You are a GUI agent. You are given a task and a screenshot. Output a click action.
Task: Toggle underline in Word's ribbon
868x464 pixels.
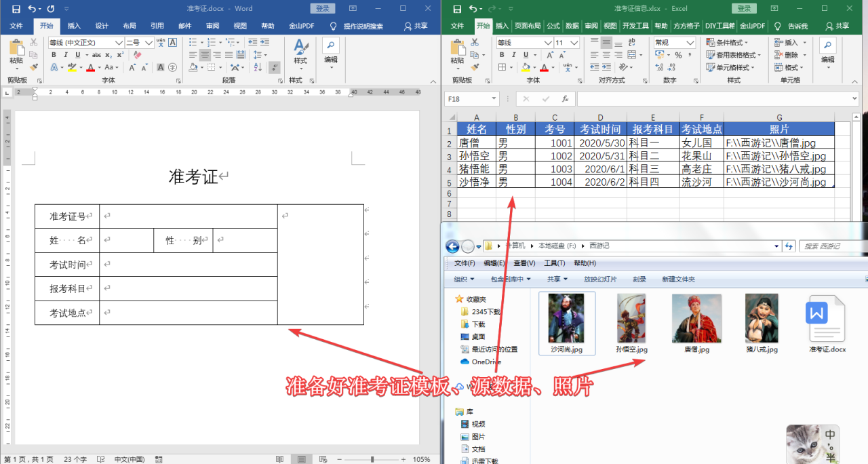coord(78,55)
